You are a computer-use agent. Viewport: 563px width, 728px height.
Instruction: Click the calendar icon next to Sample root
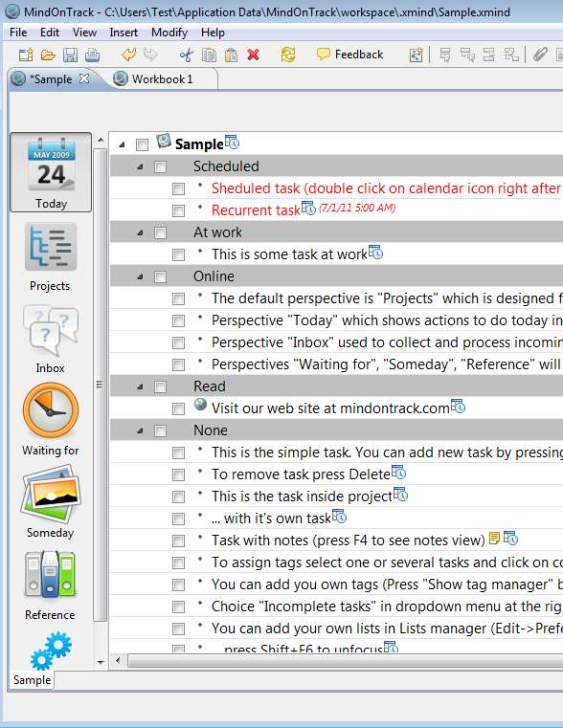pyautogui.click(x=232, y=142)
